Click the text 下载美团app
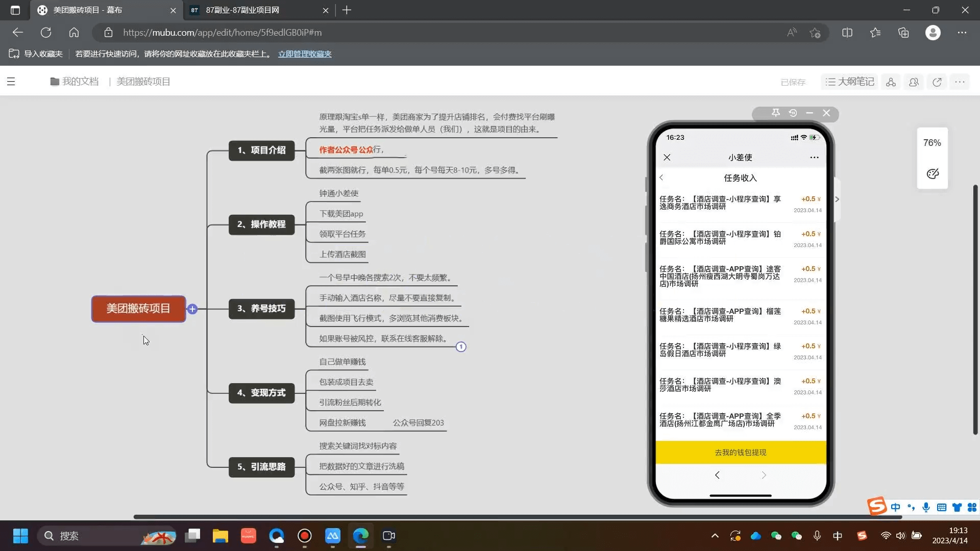Viewport: 980px width, 551px height. [341, 214]
